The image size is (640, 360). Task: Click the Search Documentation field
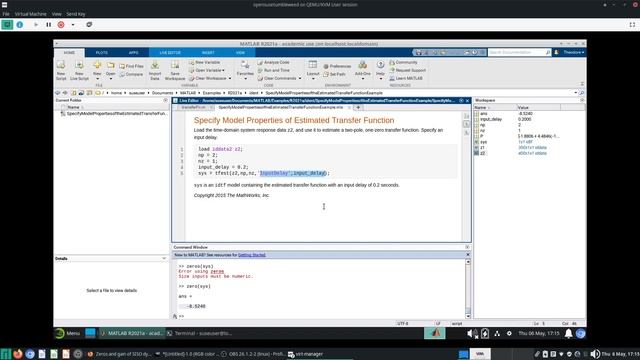pos(516,52)
